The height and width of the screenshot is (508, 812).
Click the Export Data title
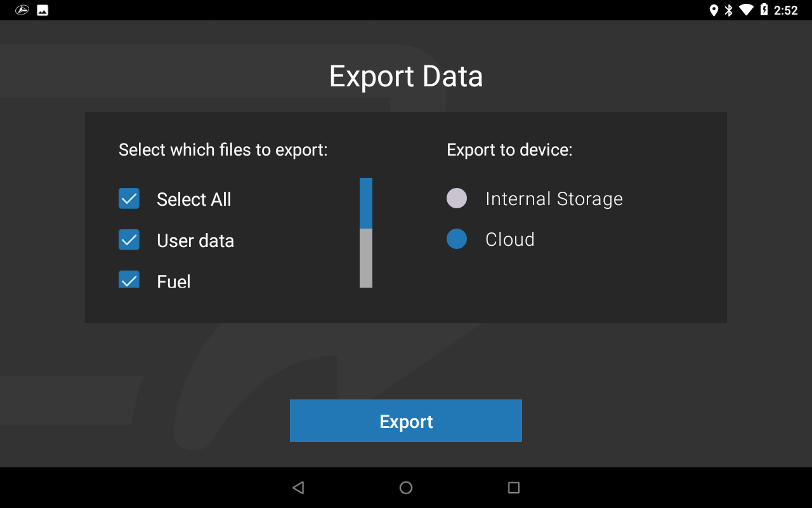(x=405, y=76)
